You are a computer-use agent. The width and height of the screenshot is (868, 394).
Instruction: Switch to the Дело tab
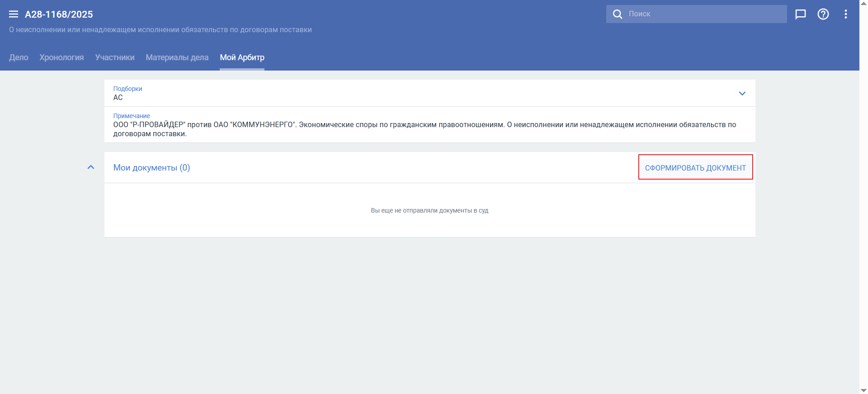(x=19, y=57)
